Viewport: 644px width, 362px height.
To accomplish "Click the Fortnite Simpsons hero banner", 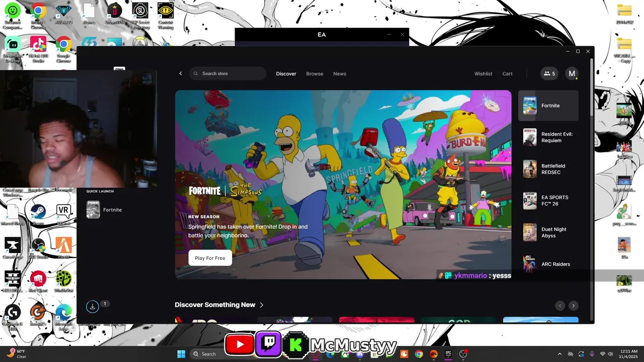I will (343, 185).
